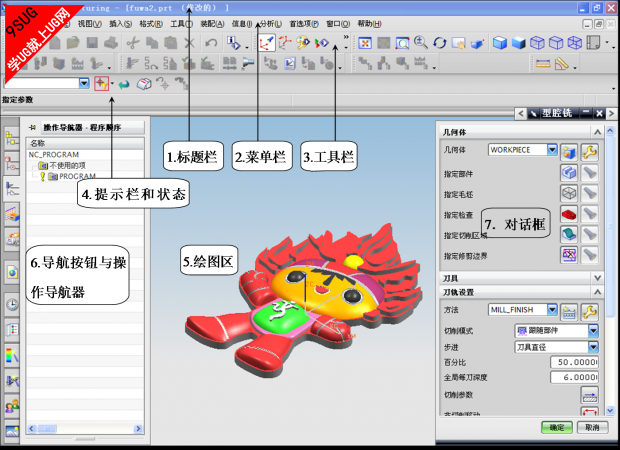Click the new geometry icon beside WORKPIECE

pos(569,152)
